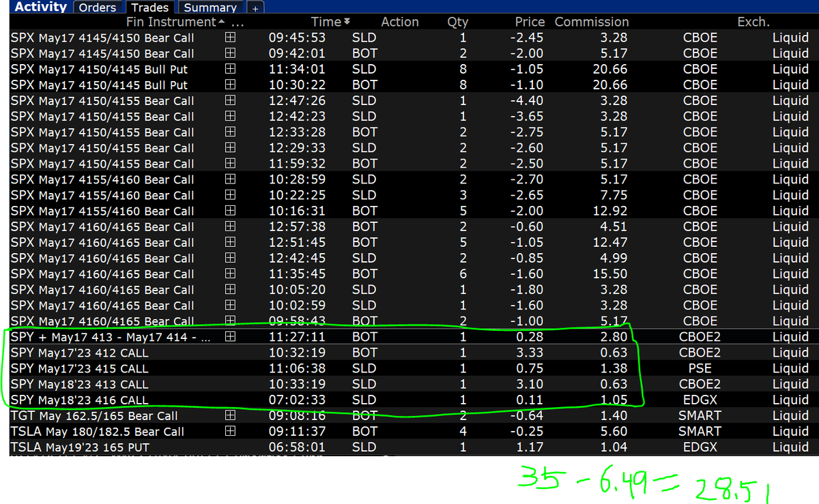
Task: Select the SPY May17'23 415 CALL row
Action: (414, 368)
